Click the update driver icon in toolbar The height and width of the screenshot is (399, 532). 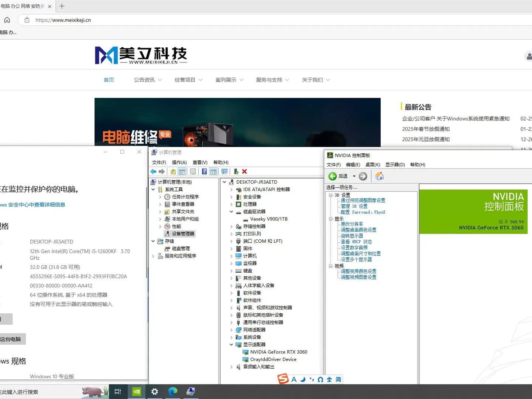pos(236,171)
